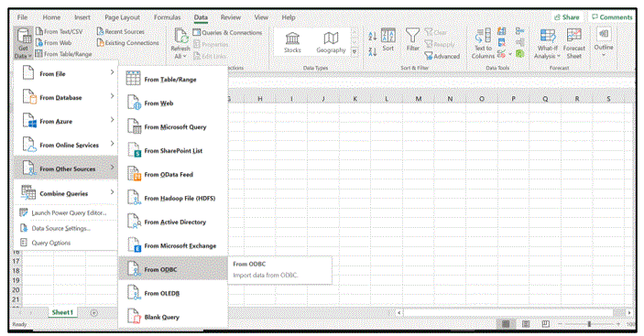Screen dimensions: 644x336
Task: Expand the From File submenu
Action: pyautogui.click(x=66, y=73)
